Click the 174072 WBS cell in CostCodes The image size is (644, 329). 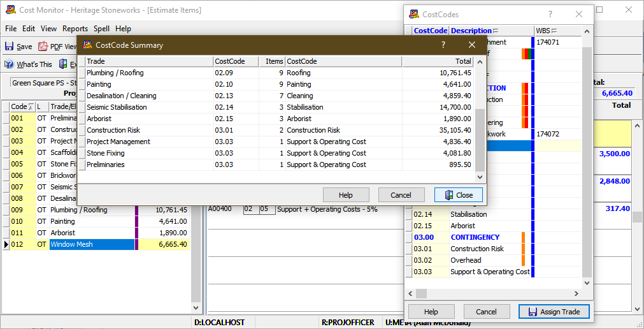click(558, 134)
